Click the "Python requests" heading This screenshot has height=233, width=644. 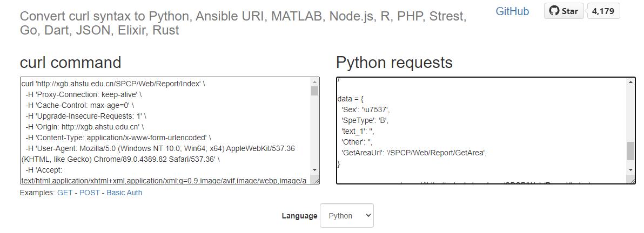point(394,63)
